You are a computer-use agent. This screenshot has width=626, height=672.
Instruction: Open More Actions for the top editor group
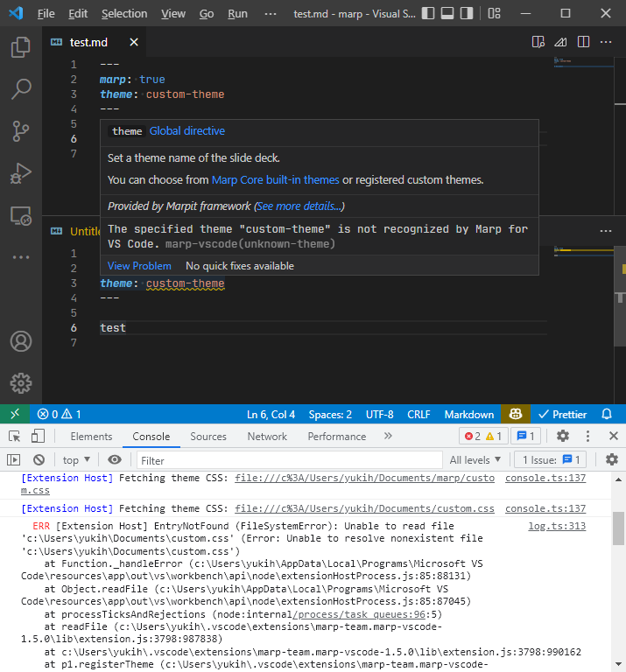(x=606, y=42)
